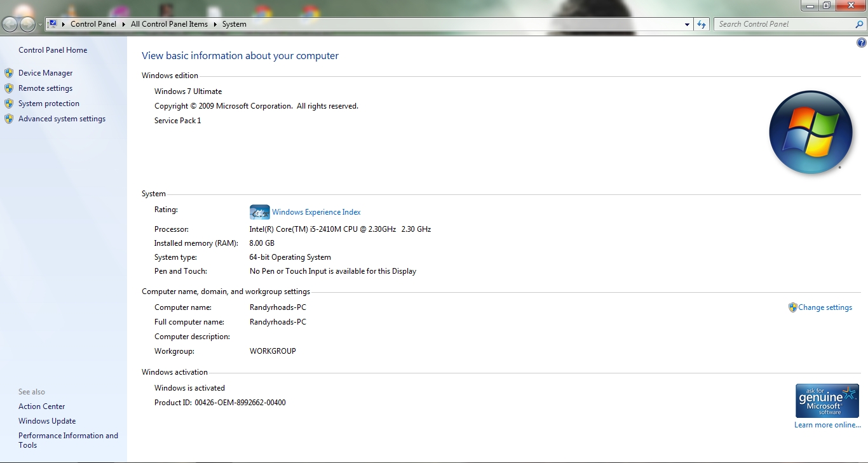Click the magnifier icon in the search box

pyautogui.click(x=860, y=24)
